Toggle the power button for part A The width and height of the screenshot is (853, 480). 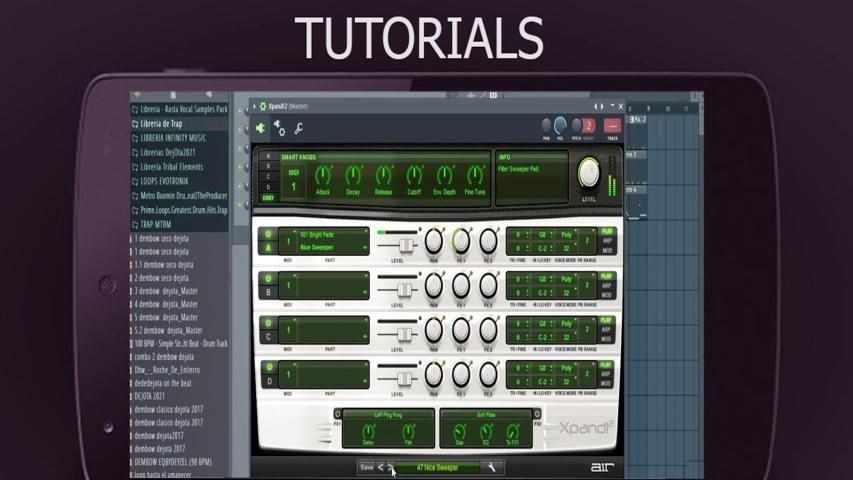click(268, 234)
